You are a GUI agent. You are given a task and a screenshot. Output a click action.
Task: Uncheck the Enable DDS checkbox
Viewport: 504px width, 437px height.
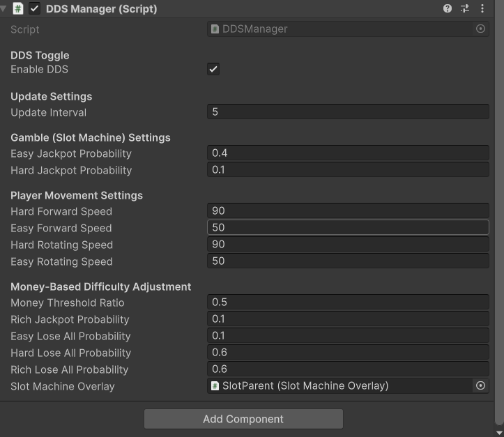pos(213,69)
